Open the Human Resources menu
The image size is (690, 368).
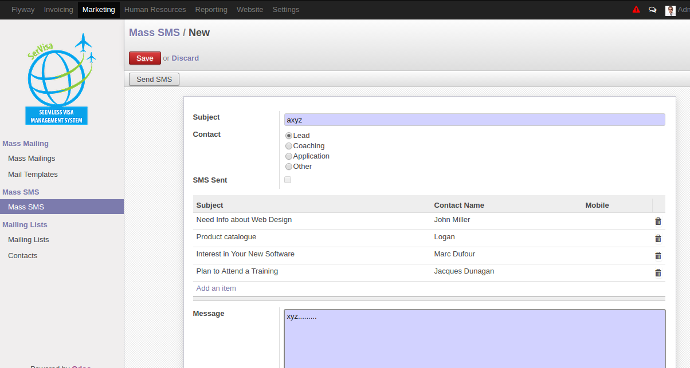(x=155, y=9)
